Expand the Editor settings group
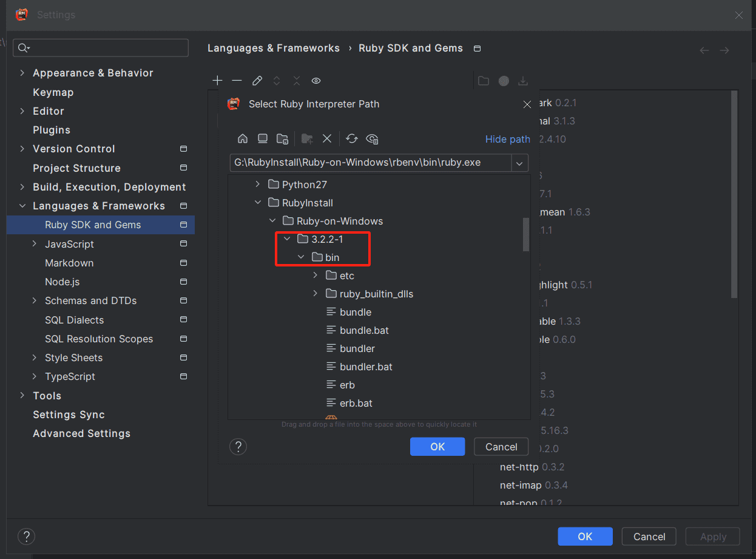Viewport: 756px width, 559px height. tap(22, 111)
